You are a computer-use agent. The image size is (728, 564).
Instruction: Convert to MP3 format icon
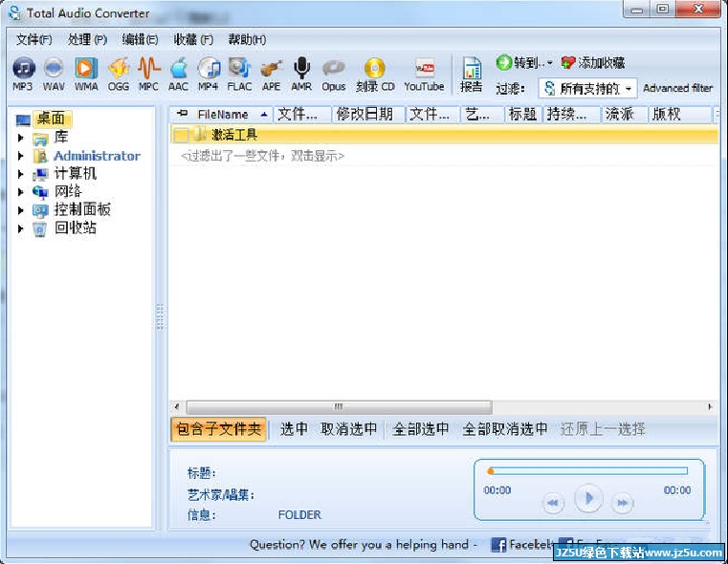[23, 74]
